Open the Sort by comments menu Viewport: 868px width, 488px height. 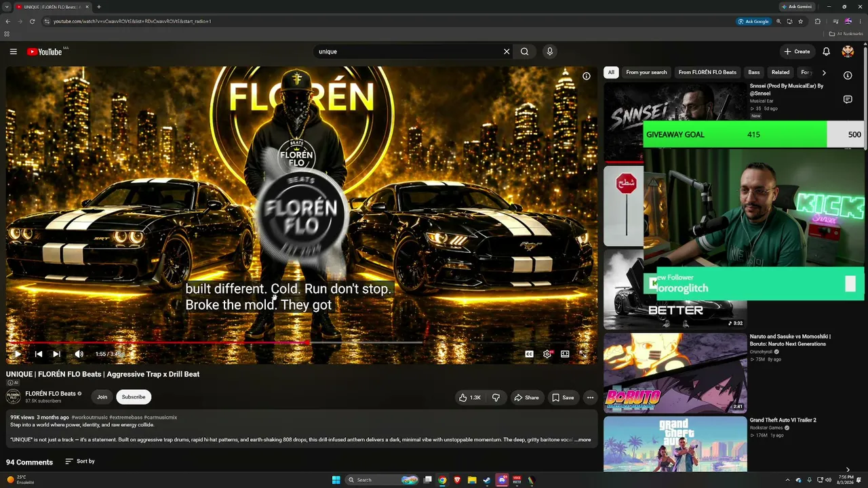(80, 462)
